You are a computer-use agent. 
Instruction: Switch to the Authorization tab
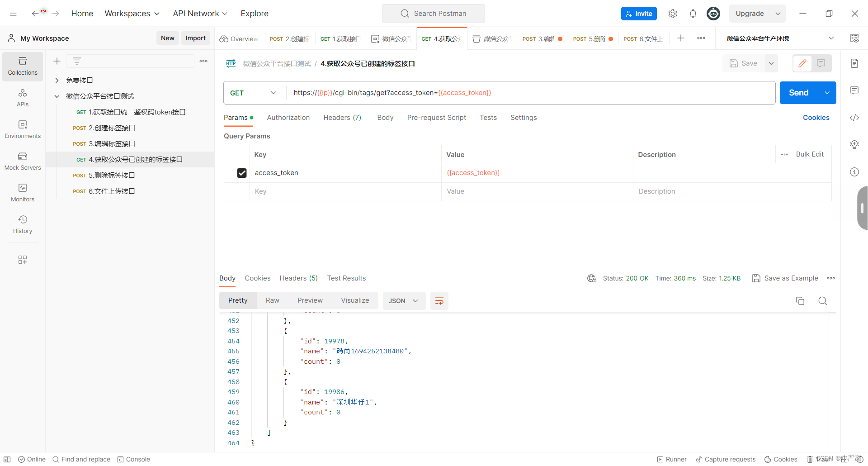click(288, 118)
